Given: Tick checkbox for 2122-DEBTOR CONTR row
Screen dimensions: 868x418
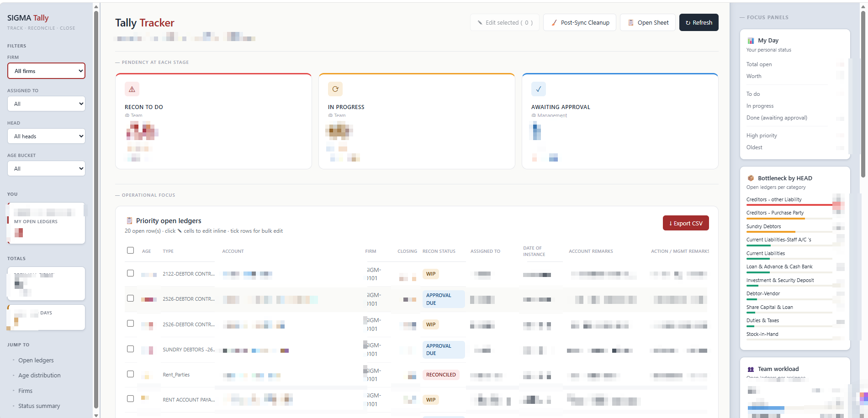Looking at the screenshot, I should coord(131,273).
